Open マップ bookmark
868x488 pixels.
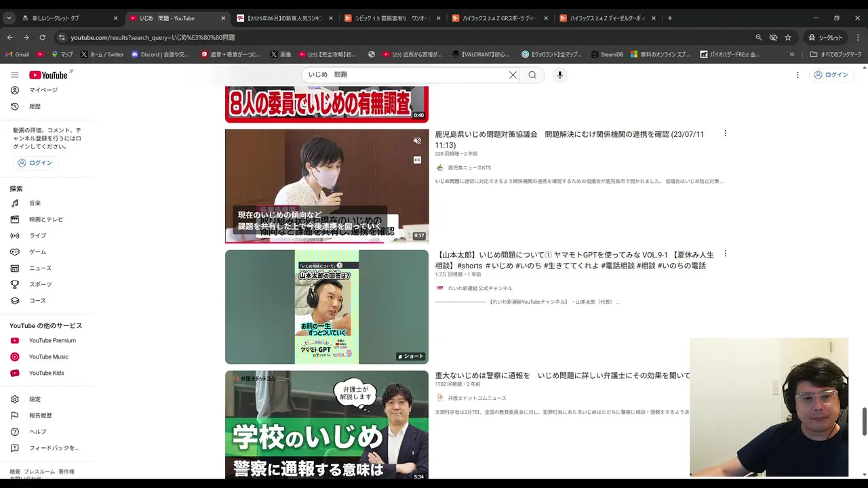point(62,54)
